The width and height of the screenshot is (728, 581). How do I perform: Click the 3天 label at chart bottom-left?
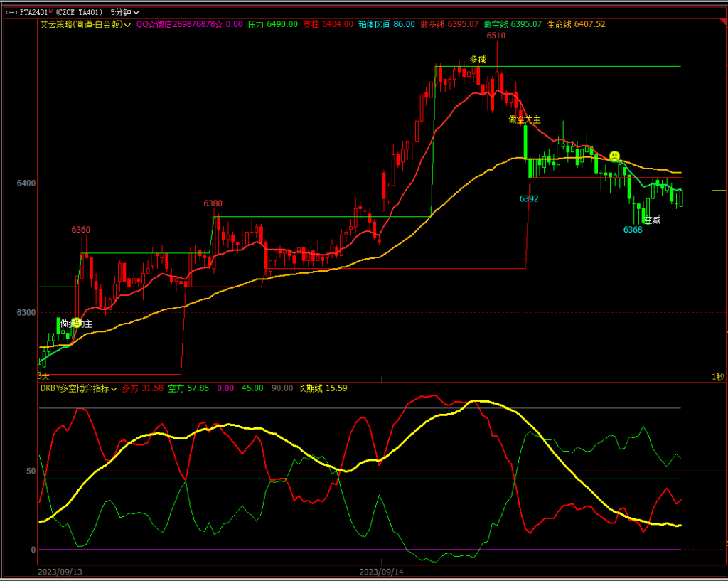[44, 375]
